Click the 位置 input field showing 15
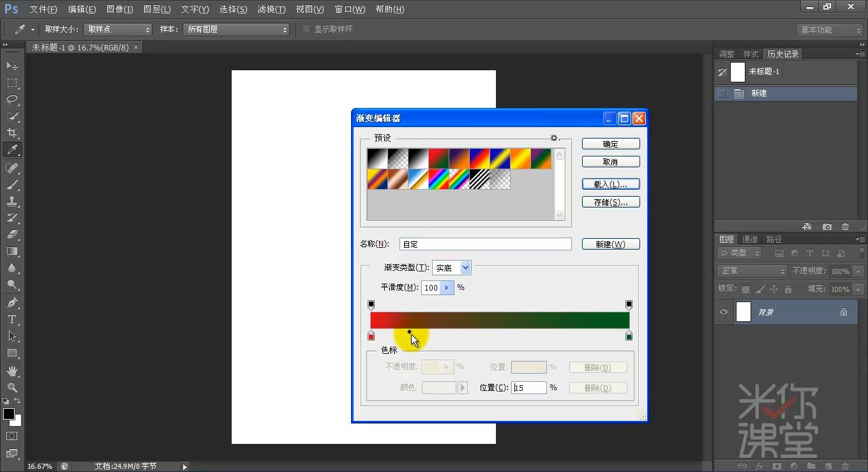 point(528,387)
